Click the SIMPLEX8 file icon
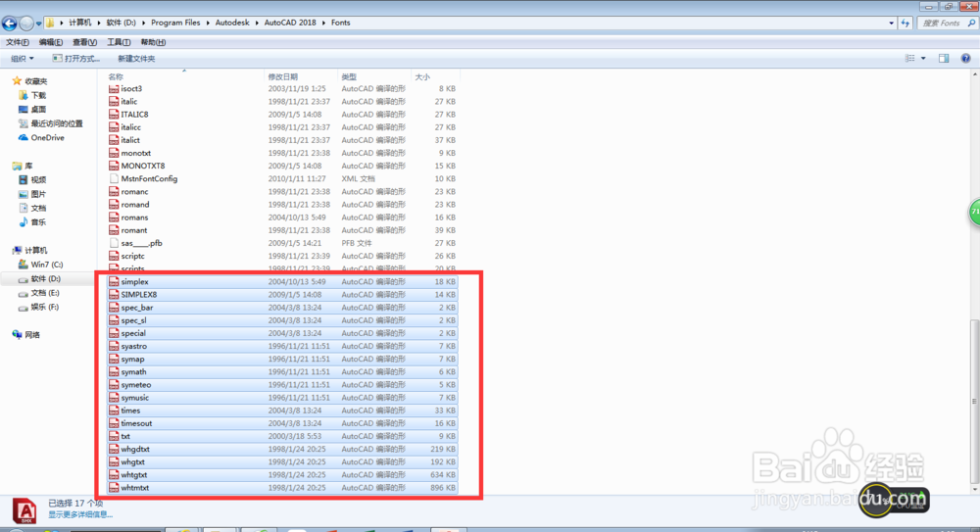This screenshot has width=980, height=532. 114,295
